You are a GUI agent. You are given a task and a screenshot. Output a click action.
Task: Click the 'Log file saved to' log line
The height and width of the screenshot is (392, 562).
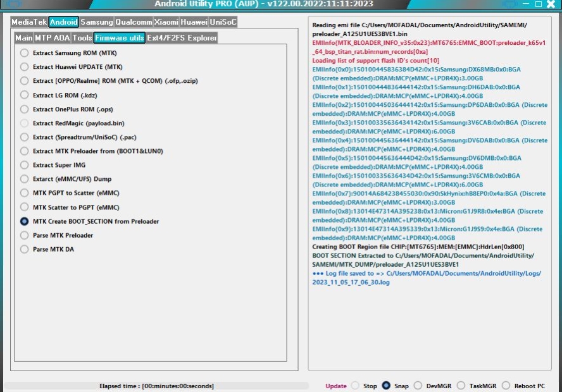427,278
